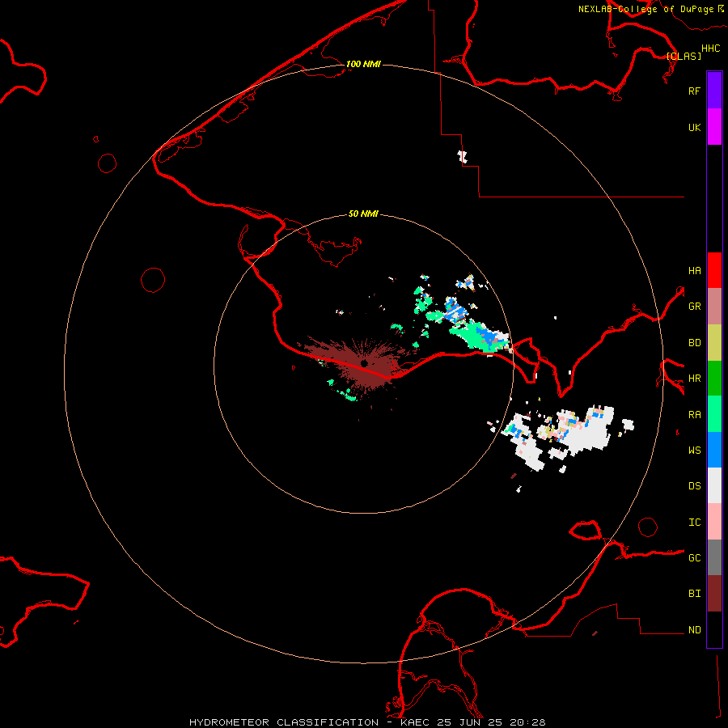Viewport: 728px width, 728px height.
Task: Click the 'KAEC' station identifier in footer
Action: point(415,722)
